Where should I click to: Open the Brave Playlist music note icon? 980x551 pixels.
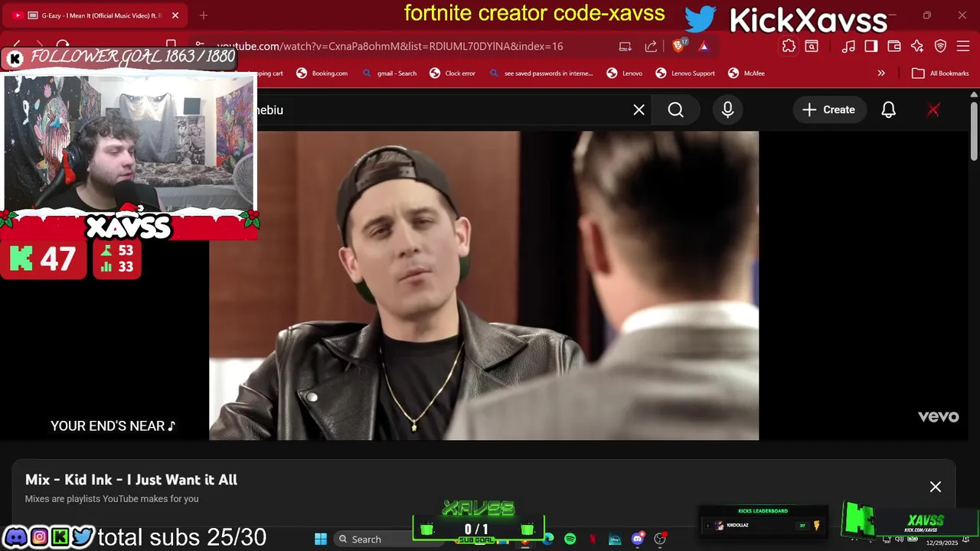[x=848, y=46]
